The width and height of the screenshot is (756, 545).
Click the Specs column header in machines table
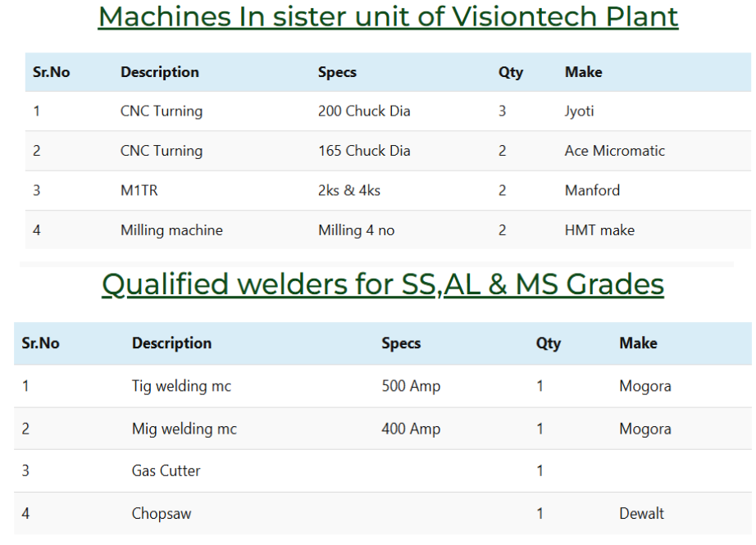pyautogui.click(x=337, y=72)
